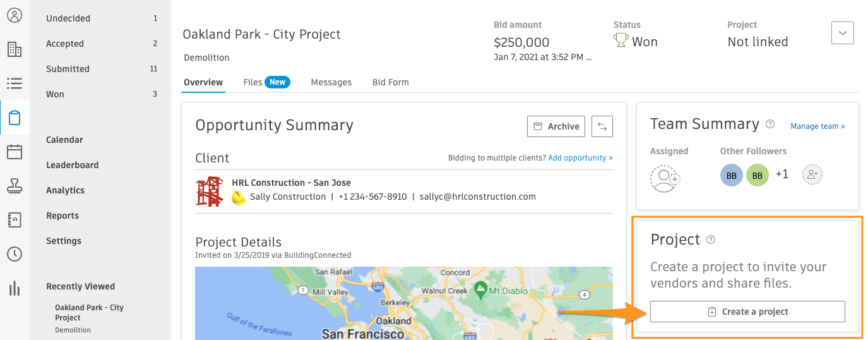The width and height of the screenshot is (868, 340).
Task: Open the user profile icon in sidebar
Action: [15, 15]
